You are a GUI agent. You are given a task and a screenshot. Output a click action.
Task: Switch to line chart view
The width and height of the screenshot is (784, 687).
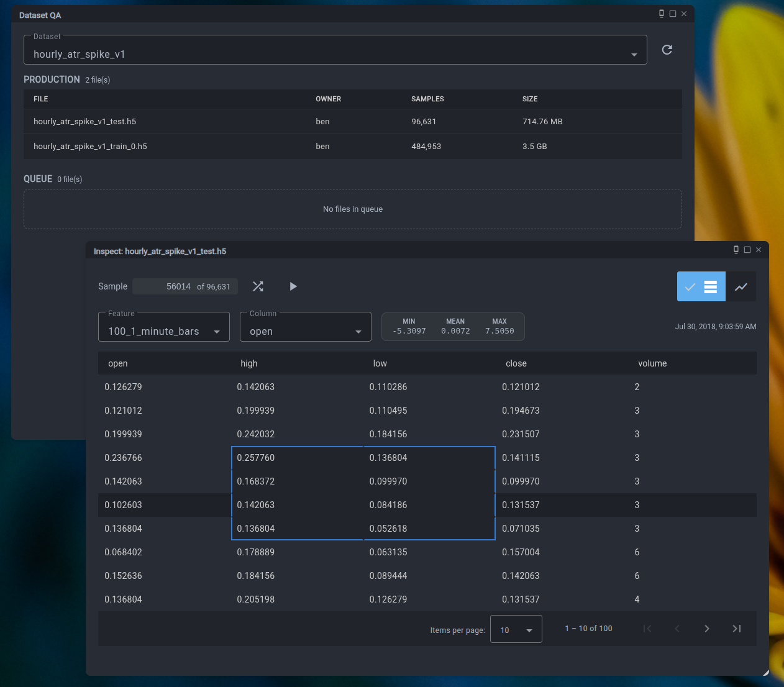(741, 286)
